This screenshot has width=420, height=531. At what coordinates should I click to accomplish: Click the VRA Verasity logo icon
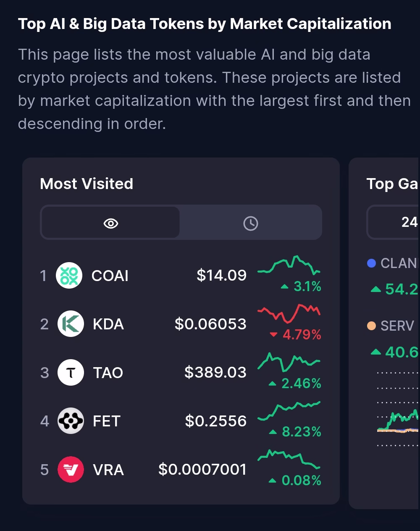point(71,470)
